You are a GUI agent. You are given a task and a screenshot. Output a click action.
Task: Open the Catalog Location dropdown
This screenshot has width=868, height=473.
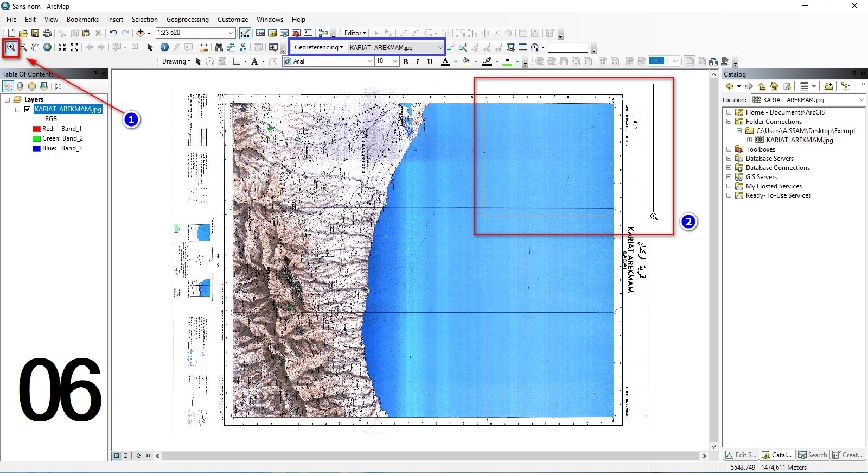(x=861, y=100)
